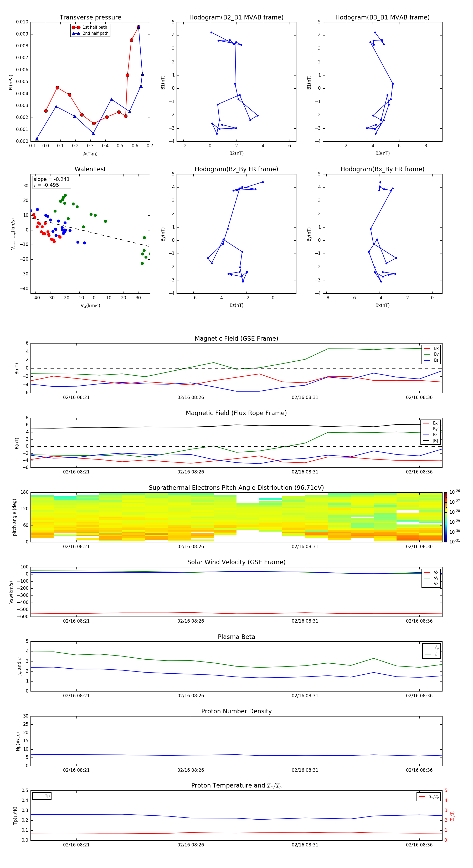Click the Bz(nT) x-axis label
Screen dimensions: 473x868
pyautogui.click(x=236, y=305)
